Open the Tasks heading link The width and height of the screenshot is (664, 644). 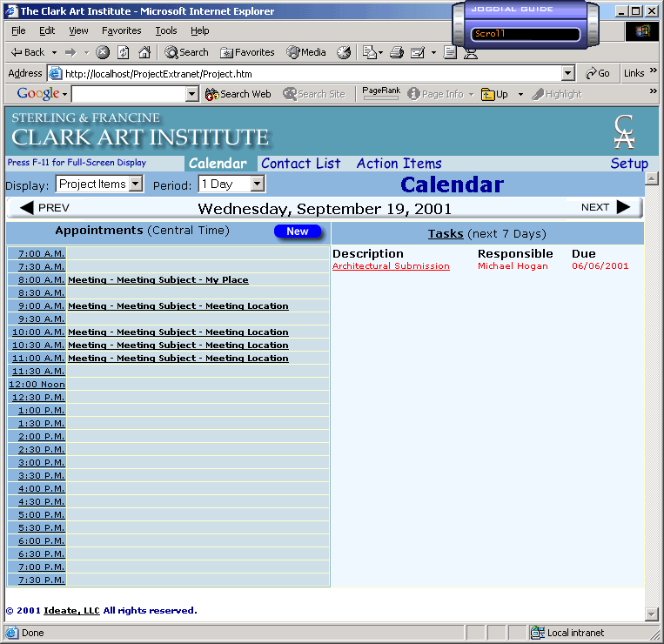tap(446, 234)
